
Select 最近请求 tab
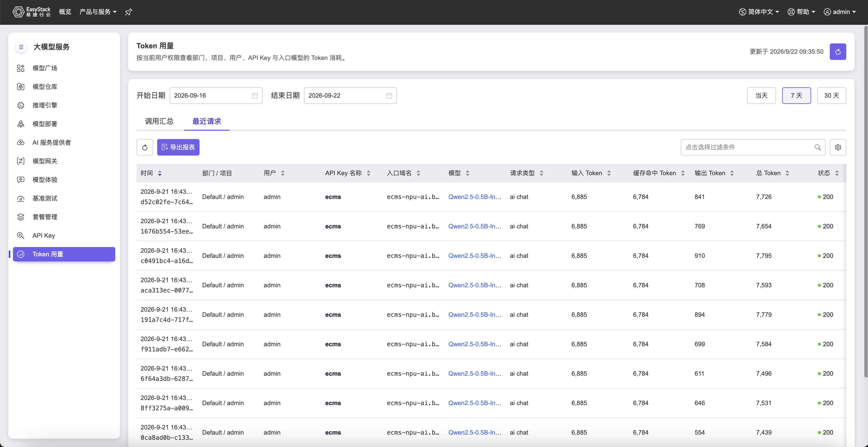coord(207,121)
